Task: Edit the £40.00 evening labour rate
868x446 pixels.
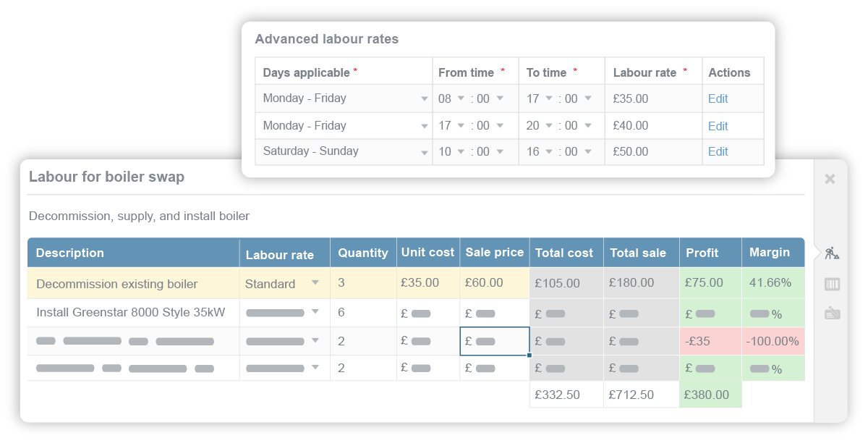Action: pos(718,126)
